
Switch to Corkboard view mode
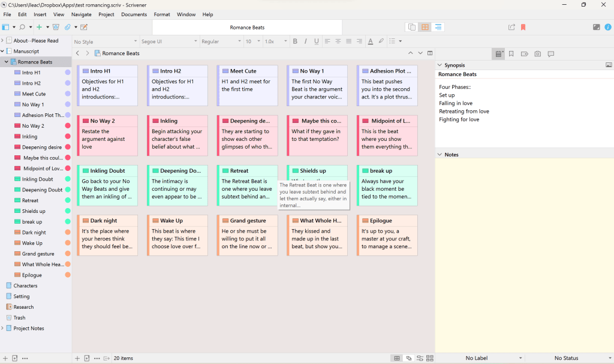pyautogui.click(x=425, y=27)
